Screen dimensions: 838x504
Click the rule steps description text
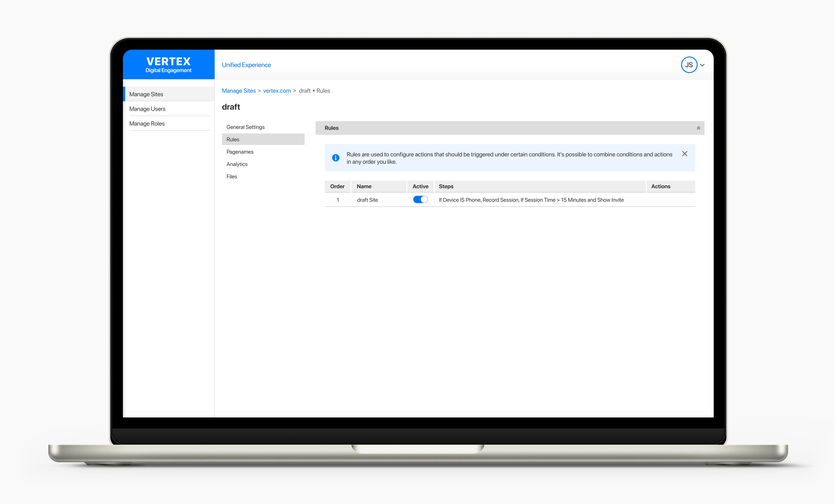[x=531, y=200]
